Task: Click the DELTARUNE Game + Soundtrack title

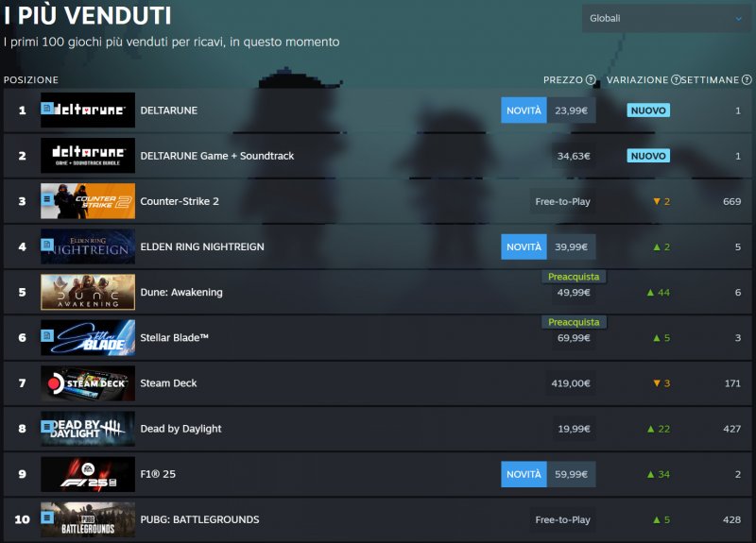Action: click(x=217, y=156)
